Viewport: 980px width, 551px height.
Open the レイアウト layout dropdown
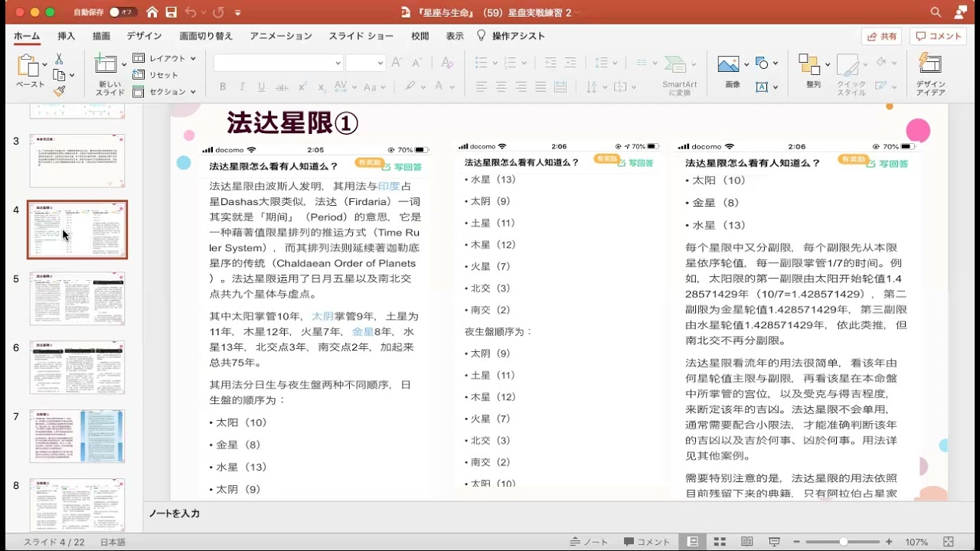click(165, 58)
